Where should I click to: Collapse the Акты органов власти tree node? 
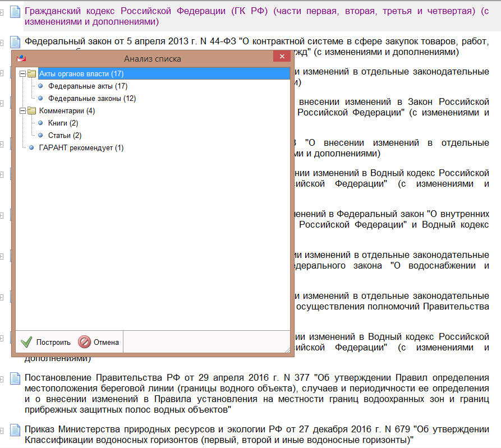(x=22, y=74)
